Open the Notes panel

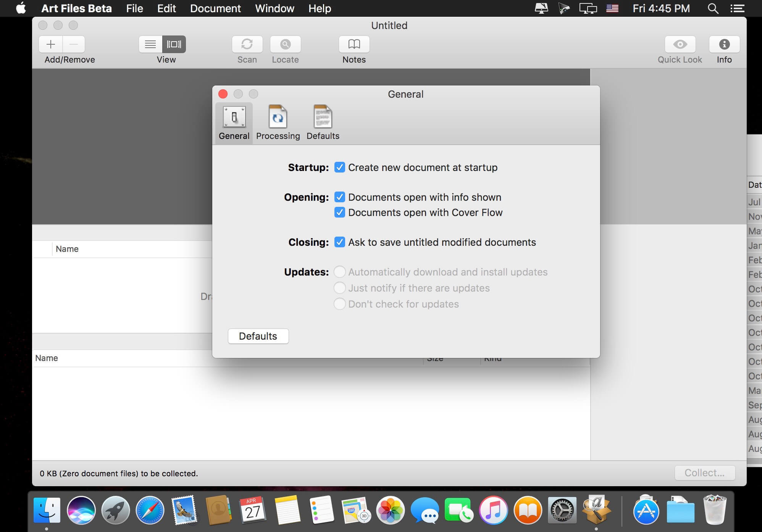pyautogui.click(x=354, y=44)
